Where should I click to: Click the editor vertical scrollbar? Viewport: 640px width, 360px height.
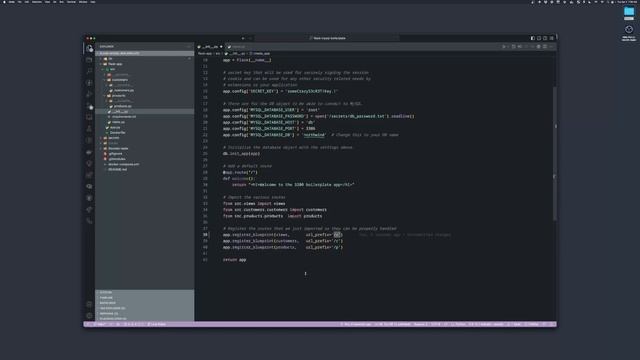(554, 153)
